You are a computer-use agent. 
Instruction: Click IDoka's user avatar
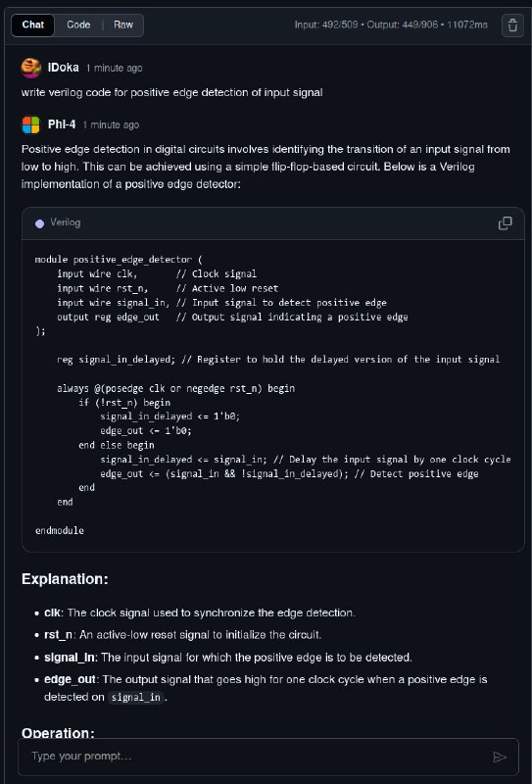pyautogui.click(x=31, y=68)
